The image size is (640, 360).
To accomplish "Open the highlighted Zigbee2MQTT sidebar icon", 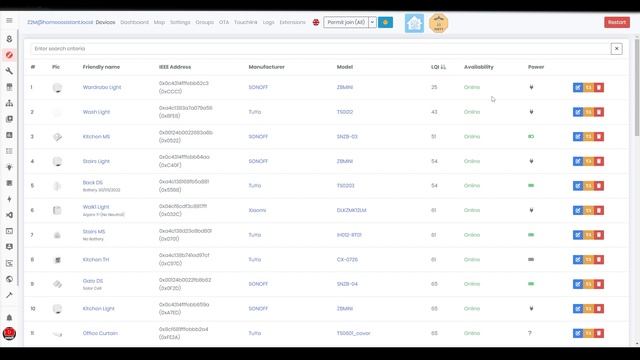I will pos(9,55).
